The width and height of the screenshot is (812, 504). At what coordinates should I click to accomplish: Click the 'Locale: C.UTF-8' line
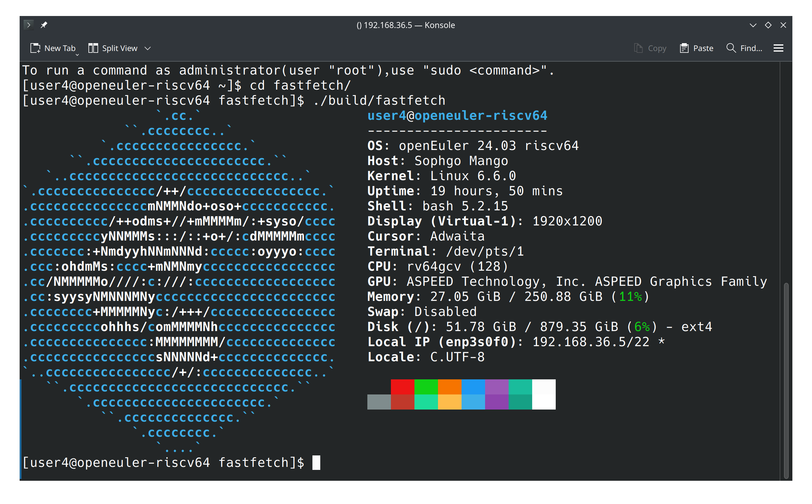[x=426, y=357]
